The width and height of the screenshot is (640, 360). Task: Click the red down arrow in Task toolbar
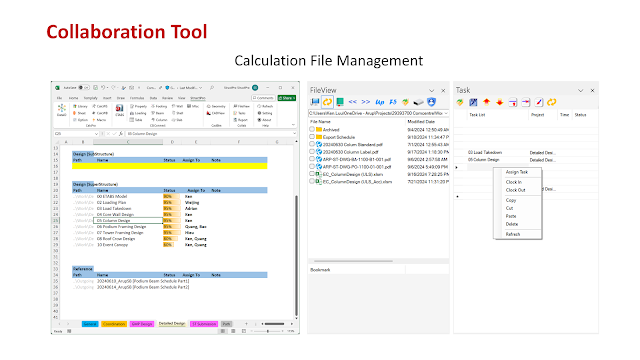pyautogui.click(x=499, y=102)
